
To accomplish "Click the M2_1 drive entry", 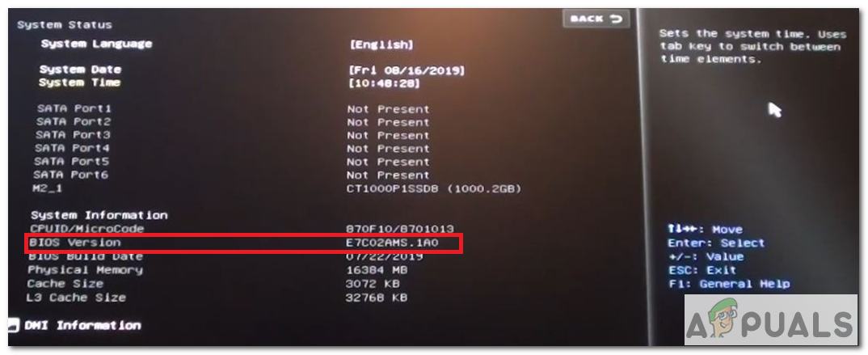I will [50, 188].
